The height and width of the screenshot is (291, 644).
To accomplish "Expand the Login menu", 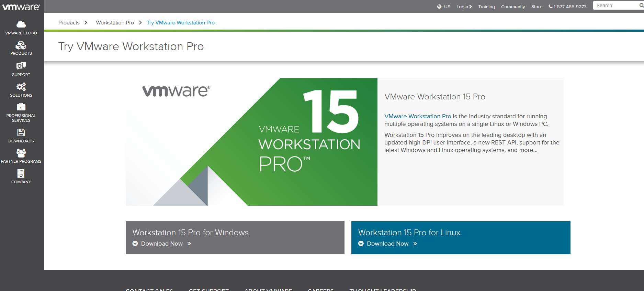I will pyautogui.click(x=464, y=7).
